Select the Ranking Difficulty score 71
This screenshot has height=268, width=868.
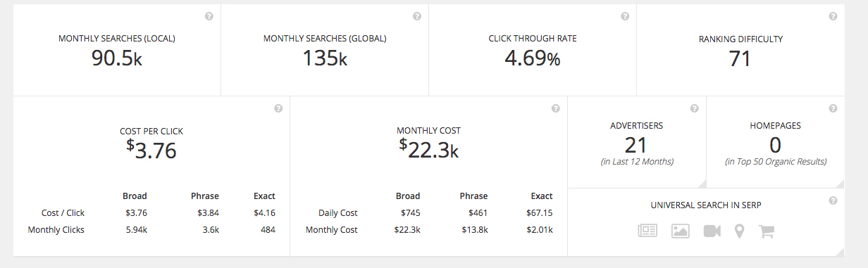coord(740,58)
